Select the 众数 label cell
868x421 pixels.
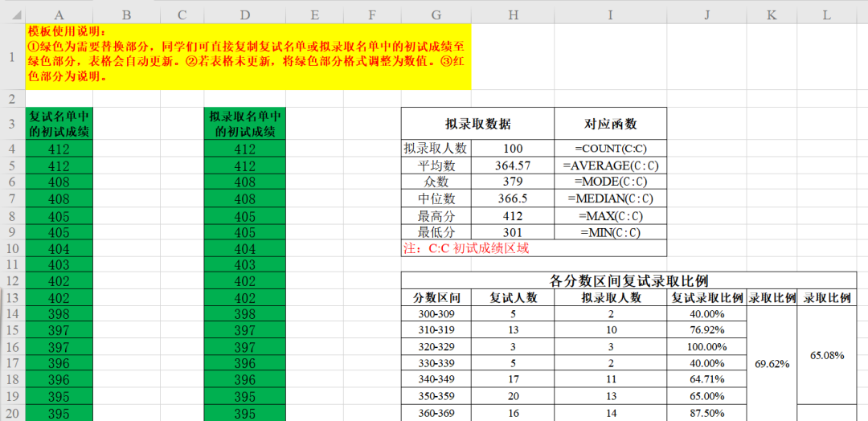coord(436,182)
